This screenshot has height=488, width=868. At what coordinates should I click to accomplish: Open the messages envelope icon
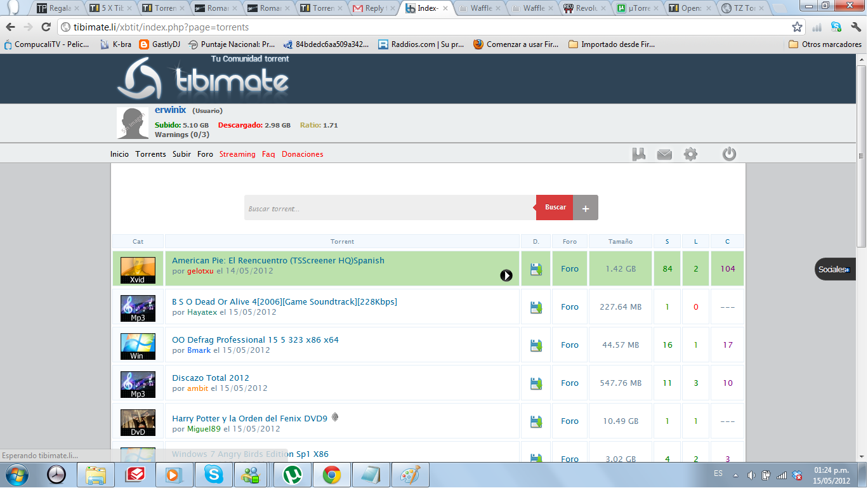(664, 154)
